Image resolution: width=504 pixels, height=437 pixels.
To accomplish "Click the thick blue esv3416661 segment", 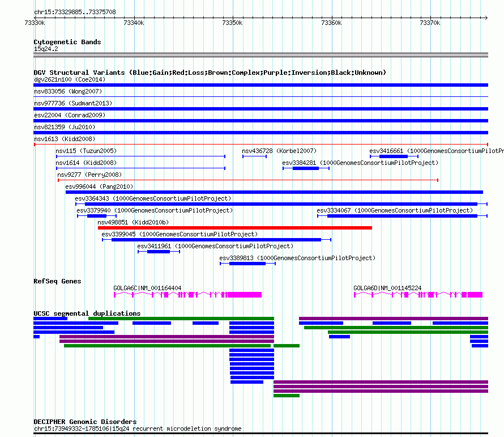I will pos(394,156).
